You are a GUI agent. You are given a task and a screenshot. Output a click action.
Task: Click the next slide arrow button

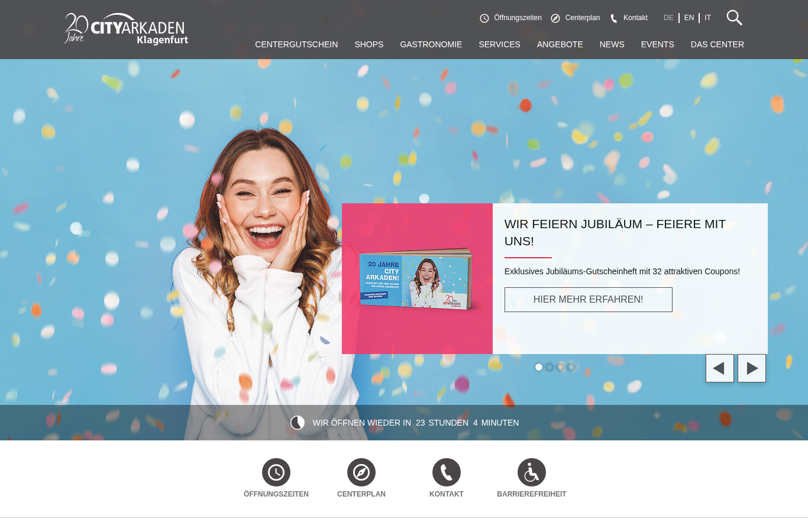pyautogui.click(x=752, y=368)
